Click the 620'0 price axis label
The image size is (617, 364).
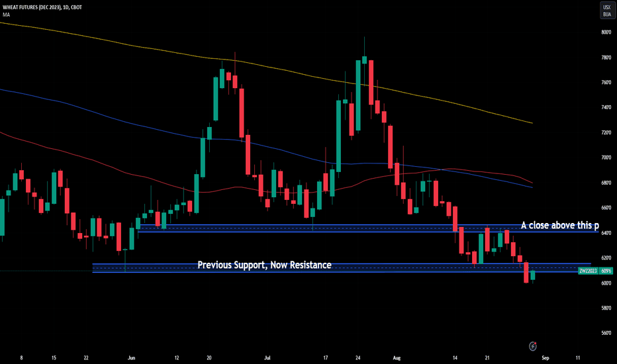click(x=606, y=257)
